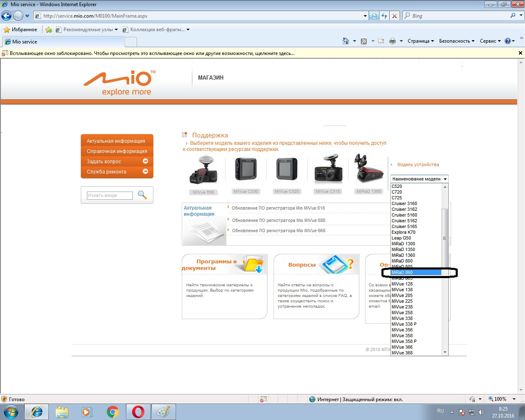Open Обновление ПО регистратора Mio MiVue 668 link

278,231
